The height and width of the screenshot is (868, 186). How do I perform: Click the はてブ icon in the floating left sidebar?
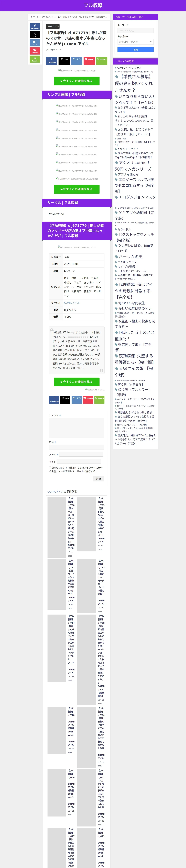(x=35, y=43)
